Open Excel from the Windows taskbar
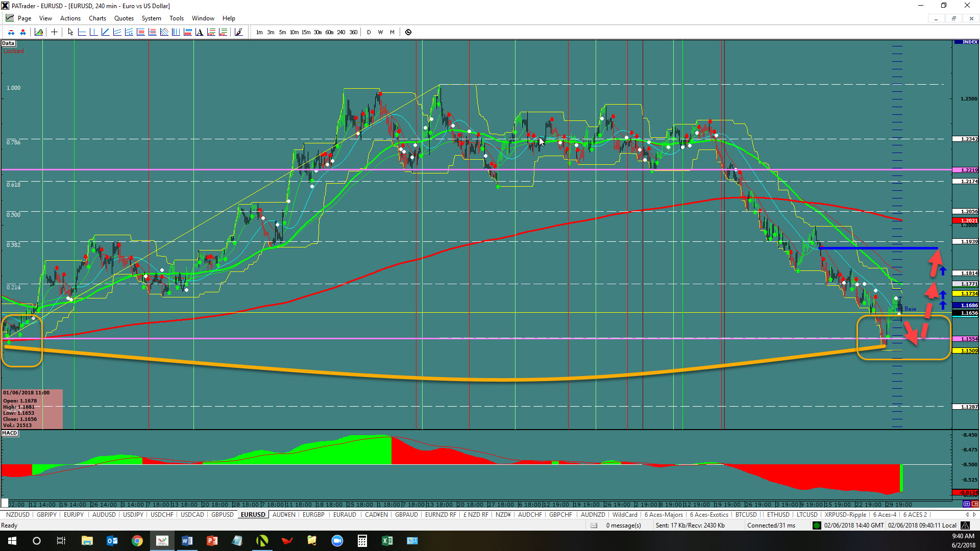 387,541
